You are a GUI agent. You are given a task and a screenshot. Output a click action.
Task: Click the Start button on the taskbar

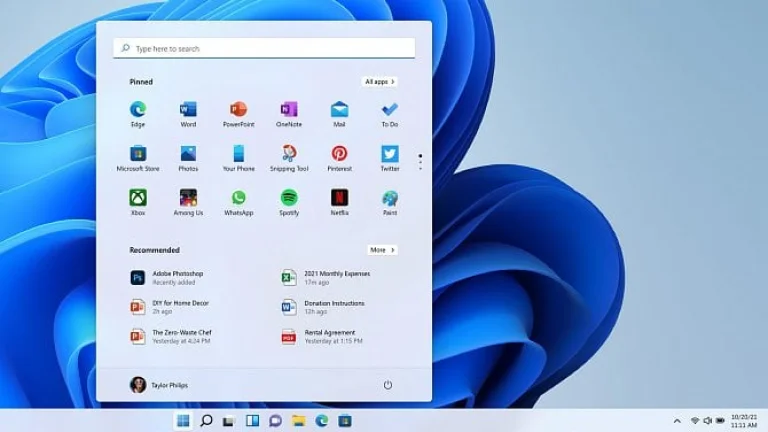click(183, 421)
